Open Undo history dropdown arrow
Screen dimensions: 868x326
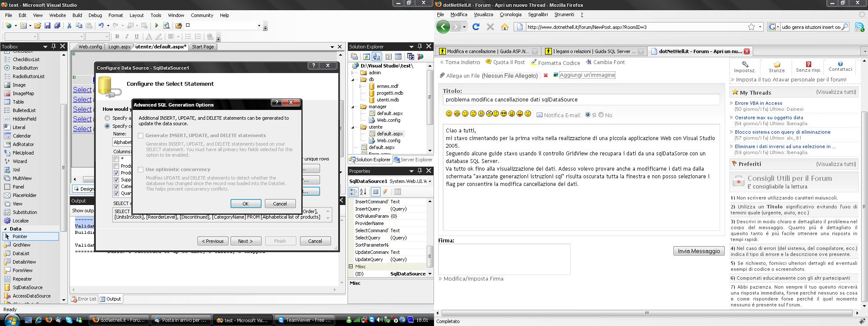click(x=108, y=25)
